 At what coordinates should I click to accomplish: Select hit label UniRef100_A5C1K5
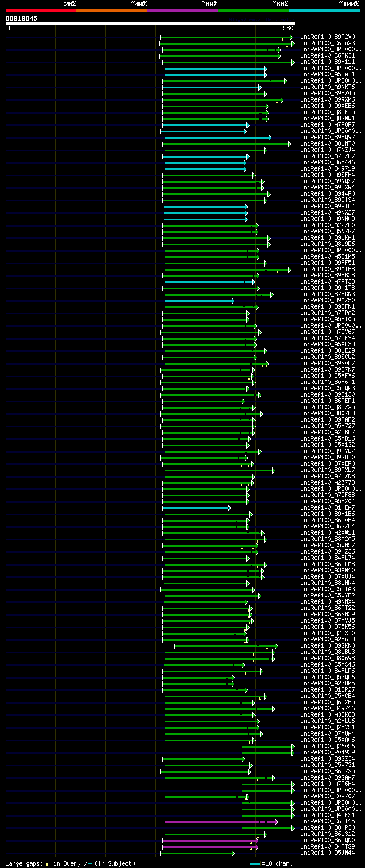pos(327,256)
